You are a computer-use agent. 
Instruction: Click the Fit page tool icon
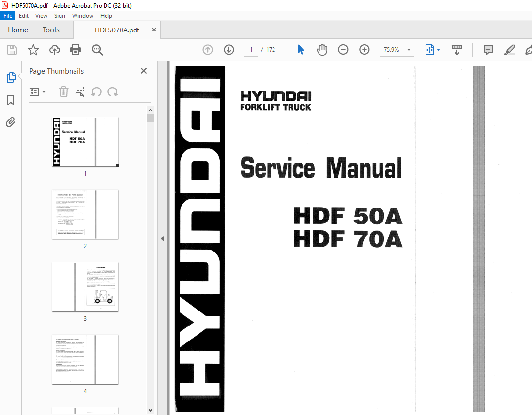coord(429,50)
